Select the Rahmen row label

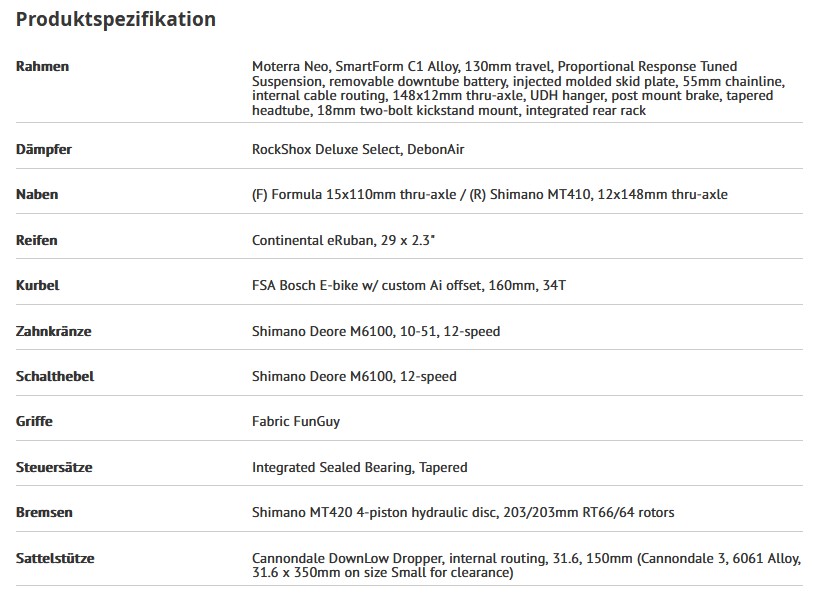pyautogui.click(x=43, y=66)
